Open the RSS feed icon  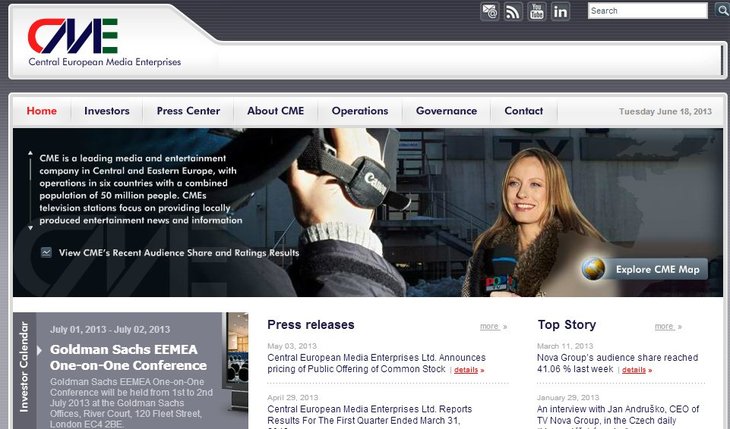tap(513, 12)
